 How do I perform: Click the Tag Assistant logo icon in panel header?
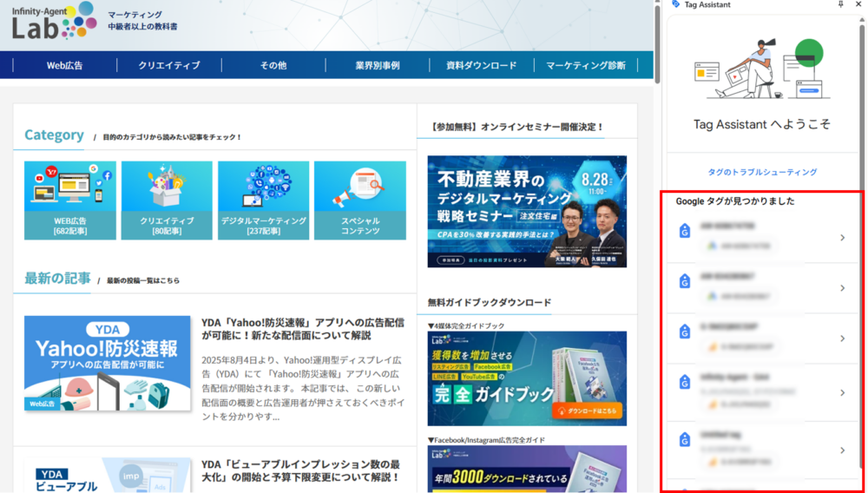coord(676,4)
